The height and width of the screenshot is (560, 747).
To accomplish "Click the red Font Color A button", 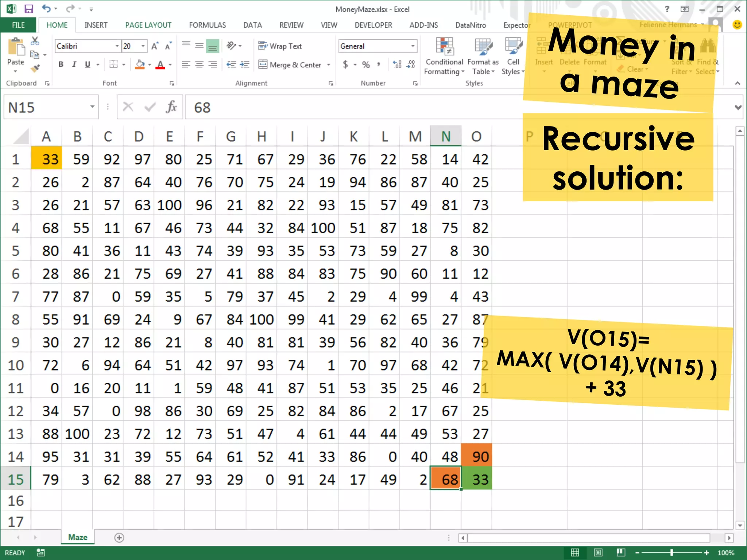I will [x=160, y=65].
